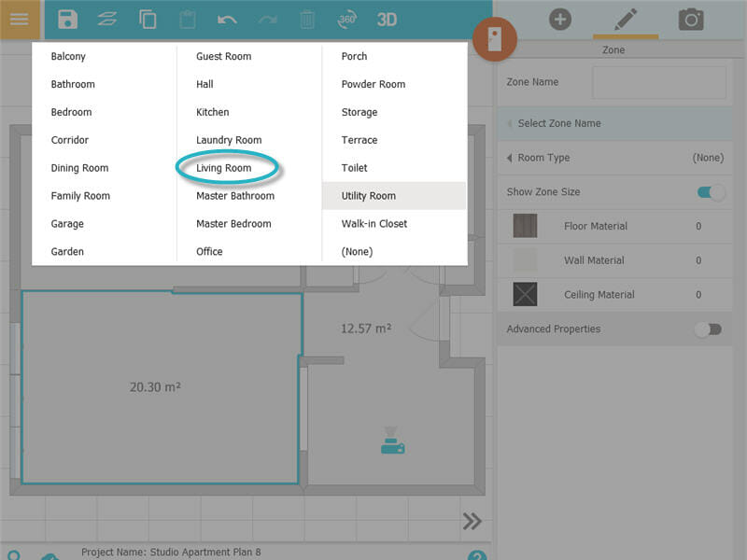
Task: Undo the last action
Action: (x=227, y=20)
